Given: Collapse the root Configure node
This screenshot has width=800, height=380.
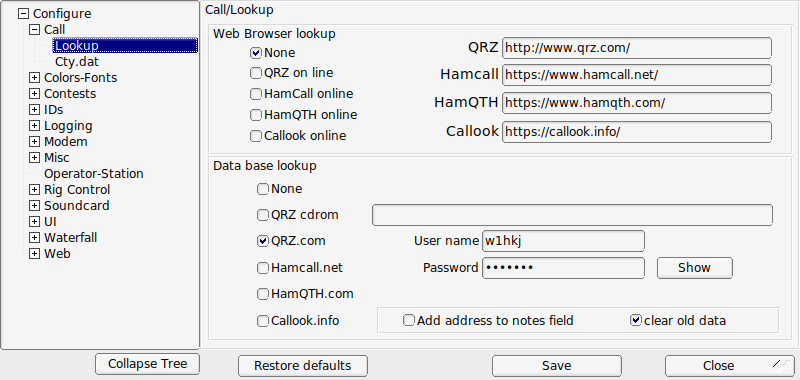Looking at the screenshot, I should [x=23, y=14].
